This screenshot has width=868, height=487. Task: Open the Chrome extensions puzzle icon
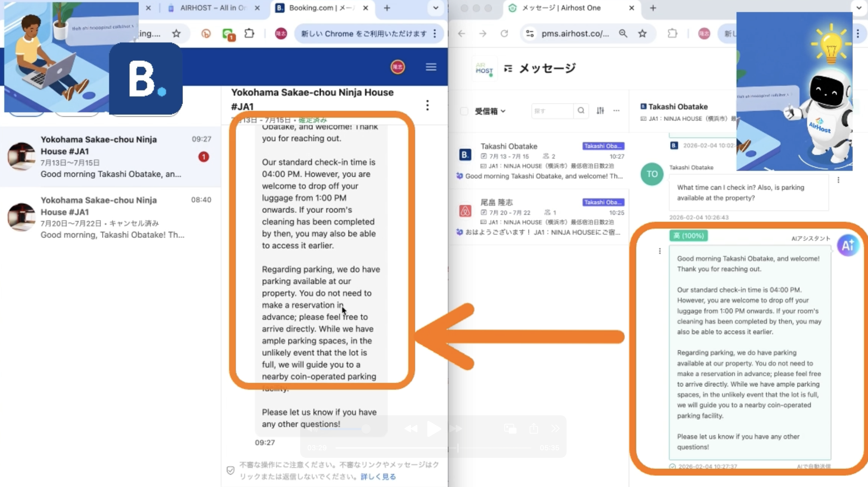(x=249, y=33)
